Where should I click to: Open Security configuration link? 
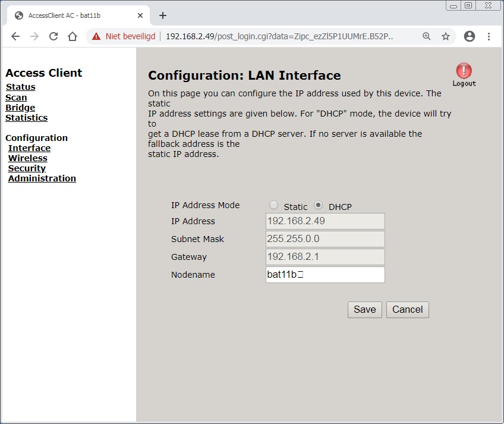point(27,168)
